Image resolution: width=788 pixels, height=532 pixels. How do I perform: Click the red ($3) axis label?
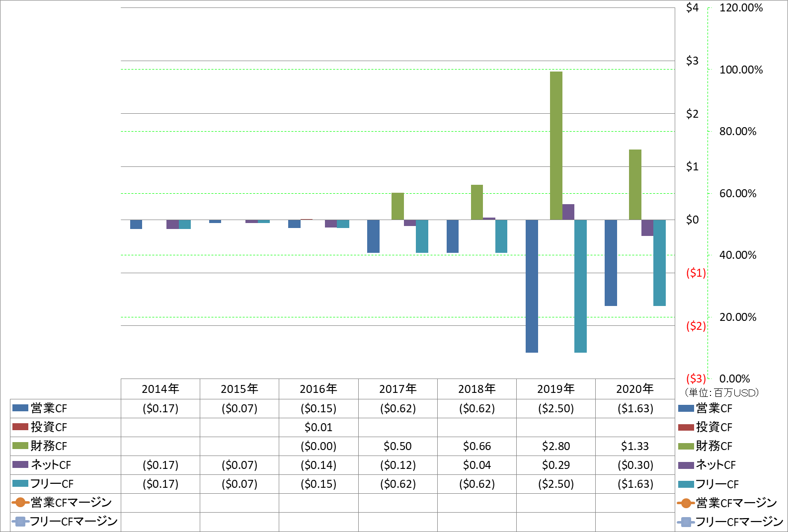pyautogui.click(x=696, y=379)
